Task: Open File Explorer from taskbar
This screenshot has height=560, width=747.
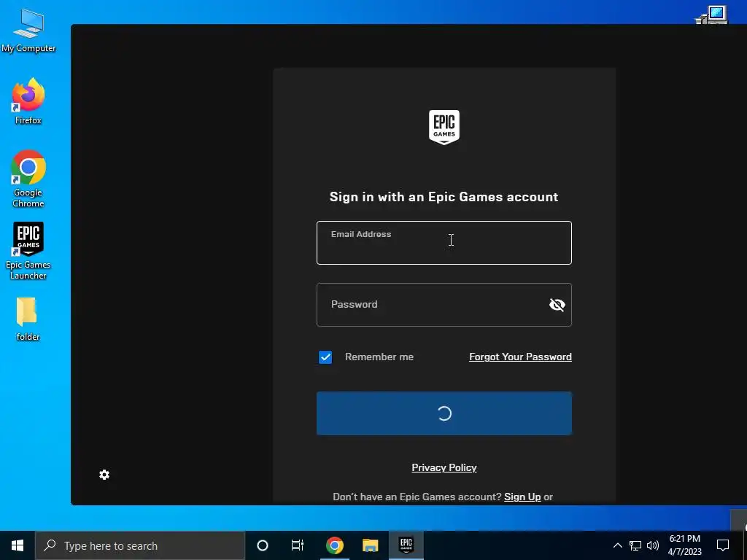Action: click(370, 545)
